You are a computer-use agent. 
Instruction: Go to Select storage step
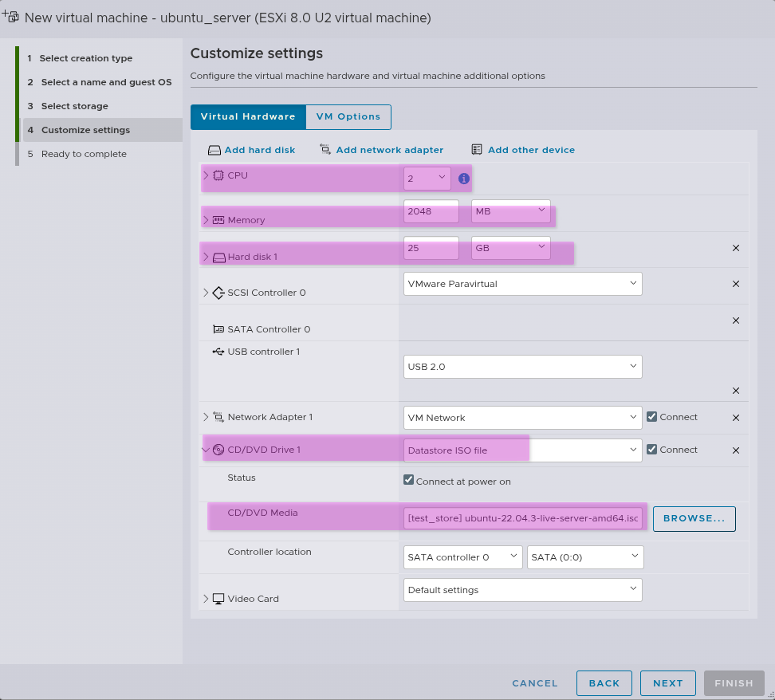pyautogui.click(x=74, y=106)
